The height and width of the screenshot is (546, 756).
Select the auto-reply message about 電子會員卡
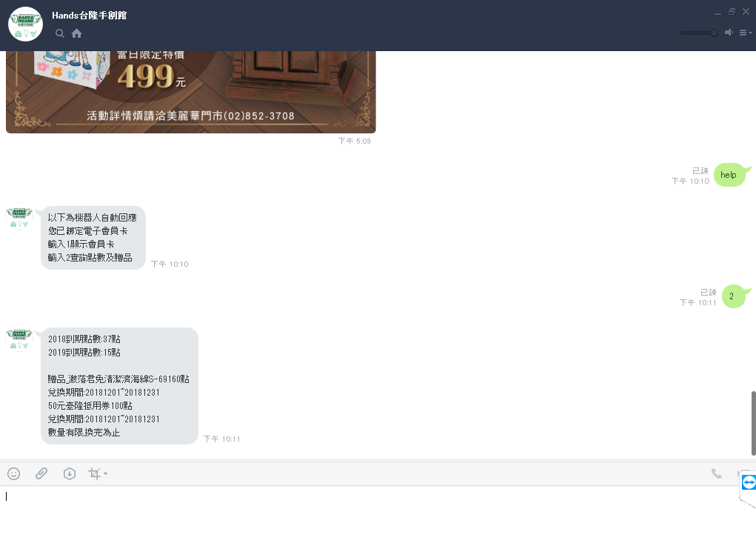pyautogui.click(x=93, y=238)
